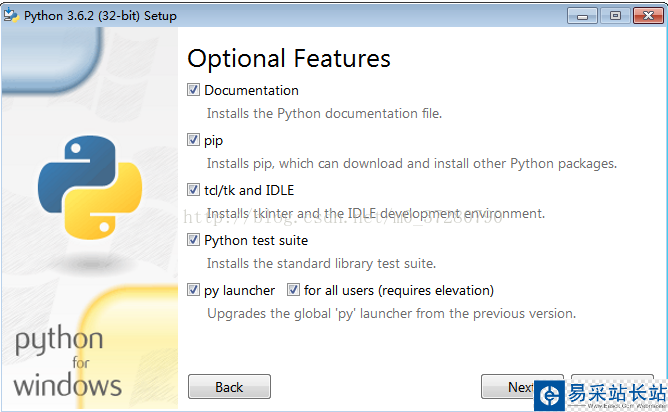Screen dimensions: 668x412
Task: Click the Python installer icon in title bar
Action: click(14, 13)
